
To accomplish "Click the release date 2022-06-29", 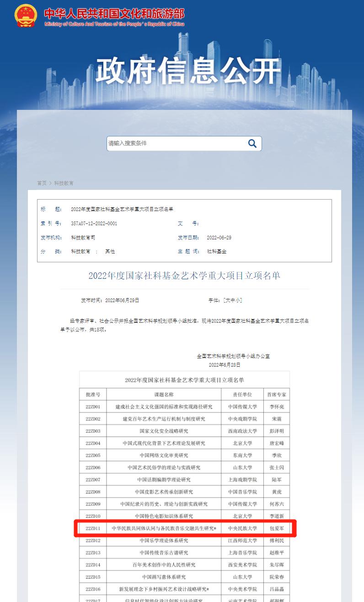I will [219, 238].
